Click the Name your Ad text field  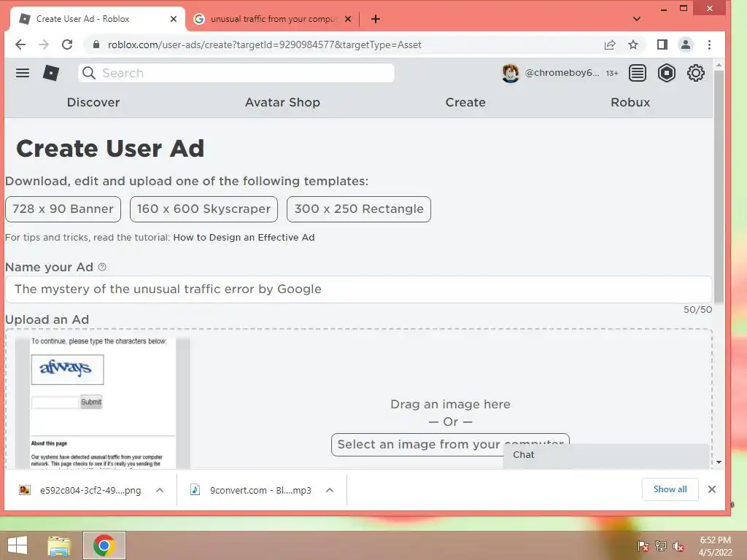pyautogui.click(x=359, y=289)
